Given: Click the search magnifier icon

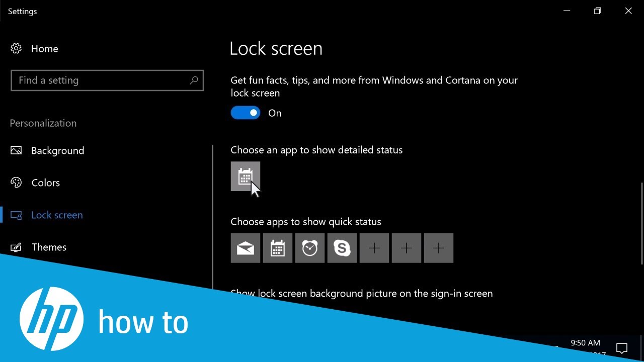Looking at the screenshot, I should (x=194, y=80).
